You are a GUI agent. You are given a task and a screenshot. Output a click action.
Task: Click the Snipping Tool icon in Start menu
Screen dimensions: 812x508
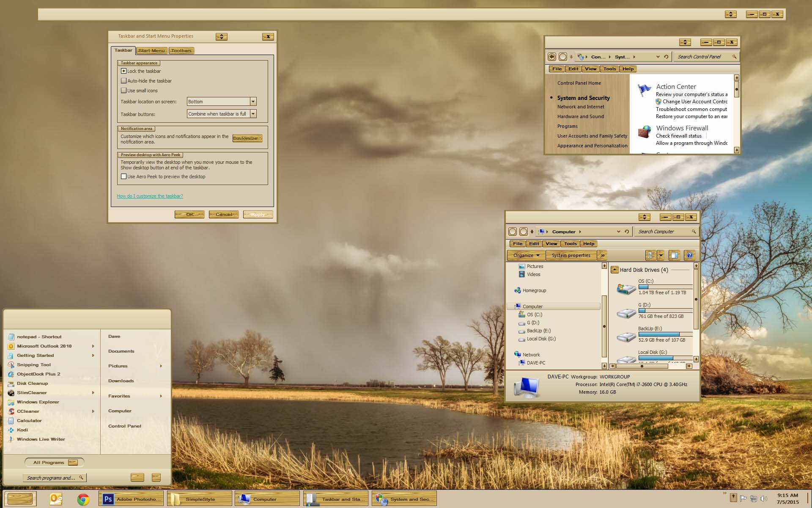tap(11, 364)
